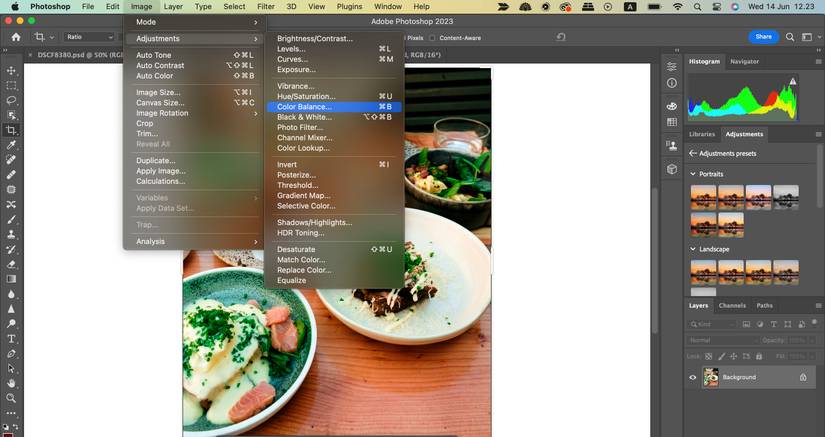Open the crop Ratio dropdown

point(89,37)
